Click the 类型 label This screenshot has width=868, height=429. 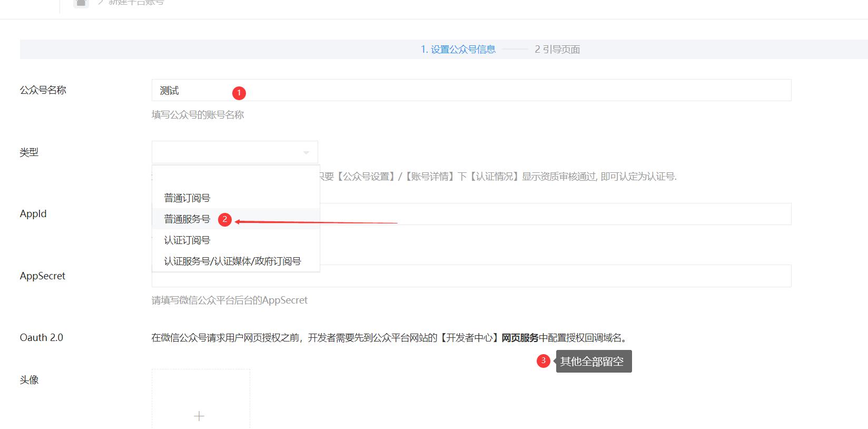29,152
